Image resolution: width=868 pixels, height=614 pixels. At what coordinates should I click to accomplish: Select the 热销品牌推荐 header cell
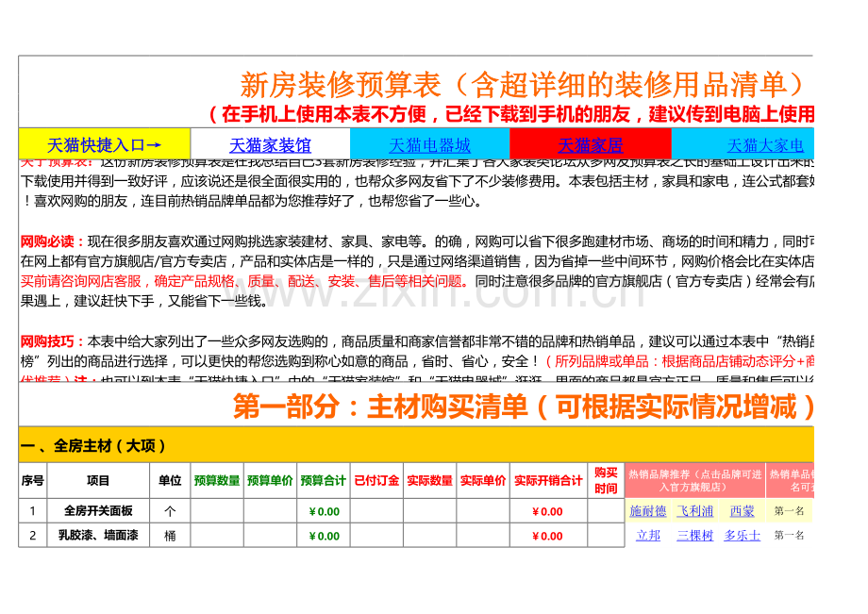[x=694, y=481]
